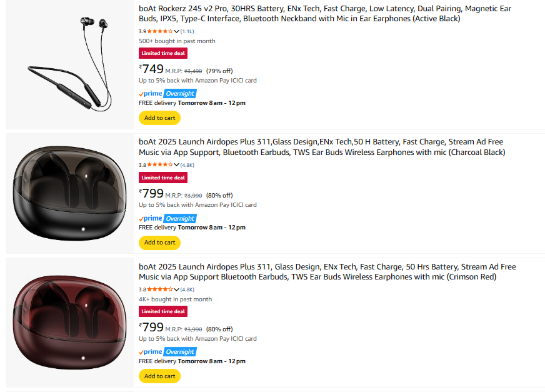Expand rating details chevron for Crimson Red Airdopes
Image resolution: width=545 pixels, height=392 pixels.
point(177,289)
